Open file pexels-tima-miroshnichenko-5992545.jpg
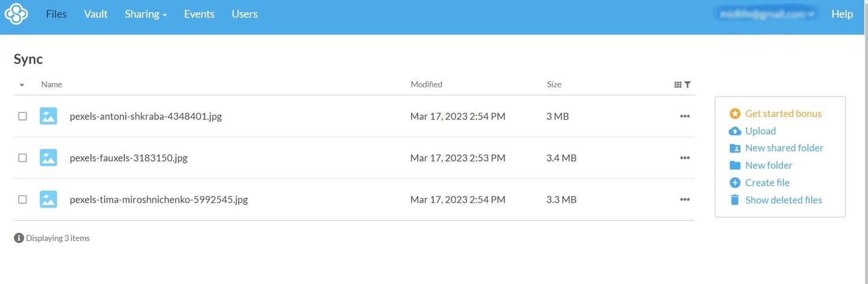 click(159, 200)
